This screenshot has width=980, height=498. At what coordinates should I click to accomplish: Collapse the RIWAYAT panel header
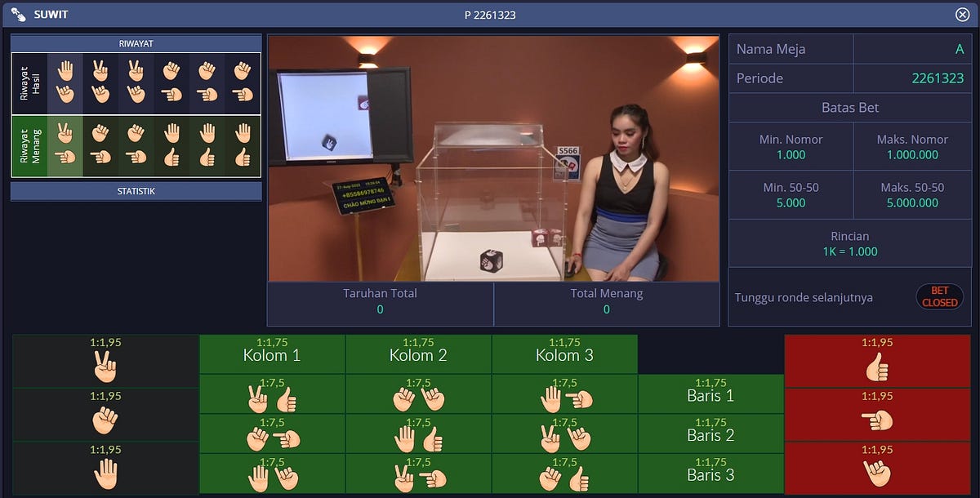(x=136, y=42)
